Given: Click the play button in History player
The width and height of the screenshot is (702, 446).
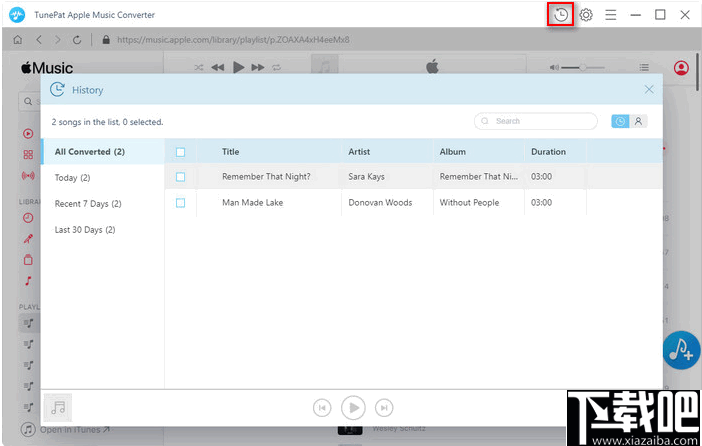Looking at the screenshot, I should pos(353,407).
